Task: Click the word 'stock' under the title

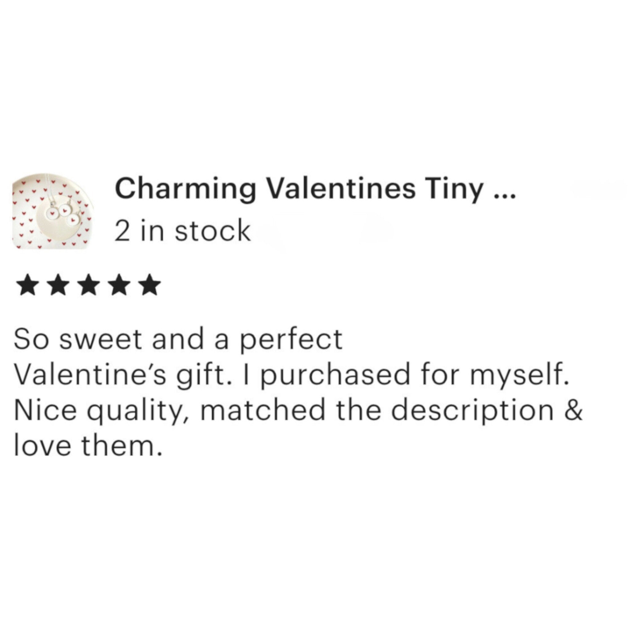Action: [213, 231]
